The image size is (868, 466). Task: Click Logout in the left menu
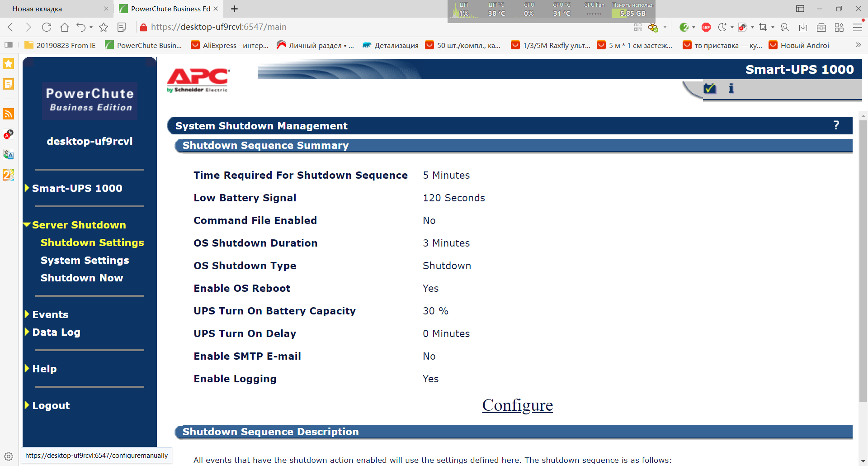pos(51,405)
